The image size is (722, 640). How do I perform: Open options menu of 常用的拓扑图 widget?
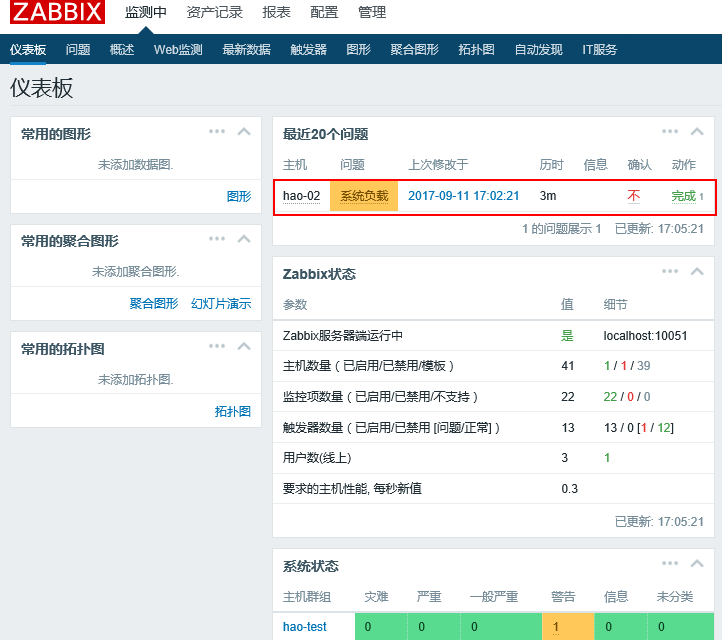[217, 346]
